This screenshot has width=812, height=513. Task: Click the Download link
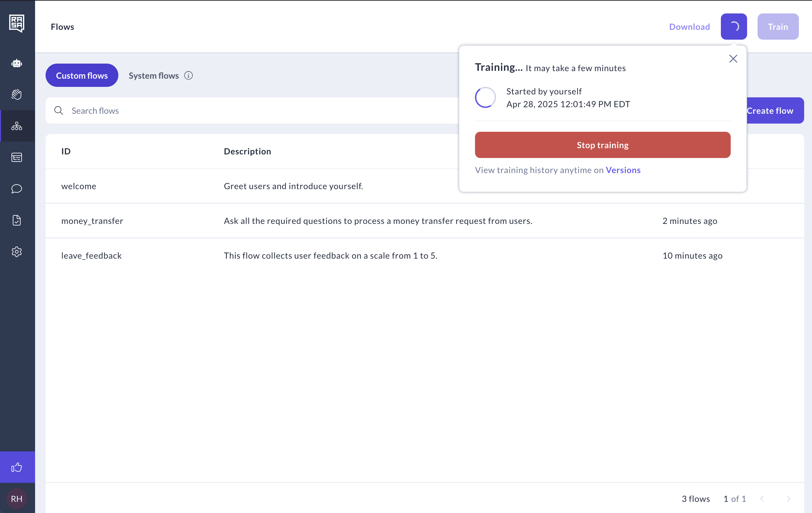pyautogui.click(x=689, y=27)
